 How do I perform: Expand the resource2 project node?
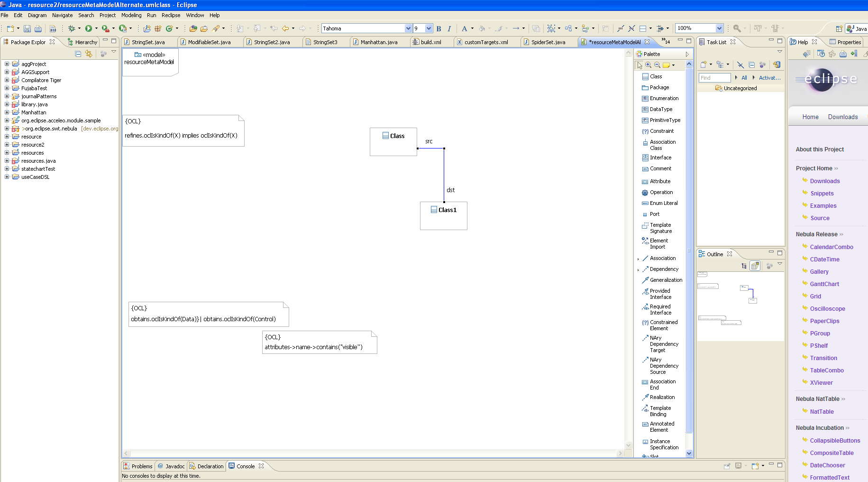pyautogui.click(x=7, y=144)
